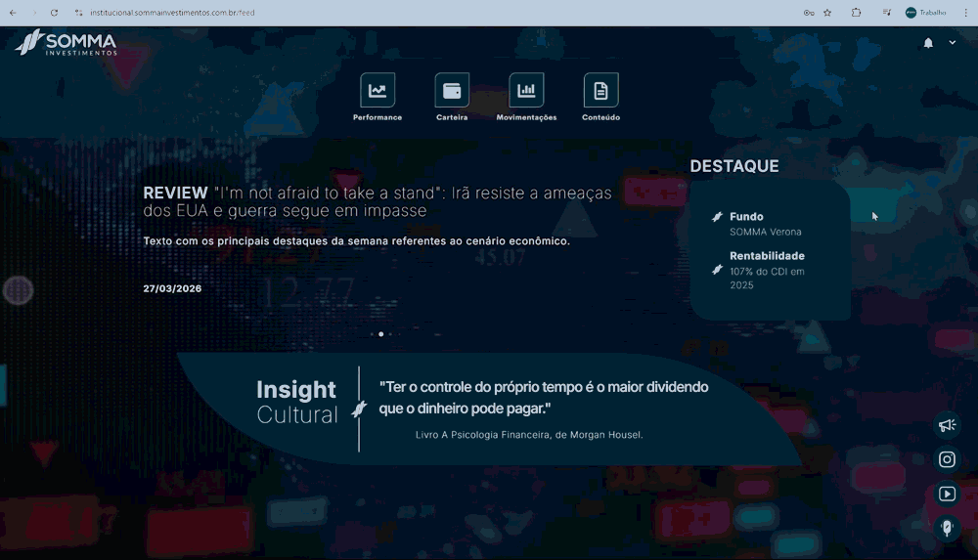Click the round globe button at left edge
978x560 pixels.
[18, 290]
